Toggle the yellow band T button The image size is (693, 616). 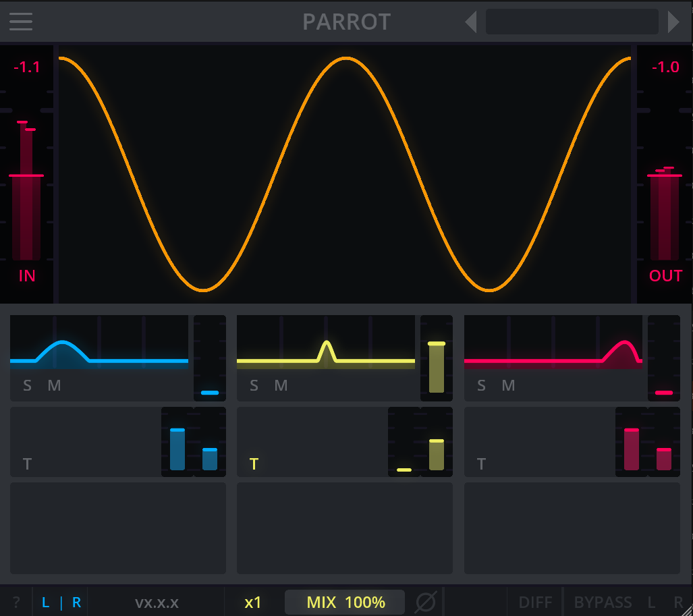[x=254, y=464]
